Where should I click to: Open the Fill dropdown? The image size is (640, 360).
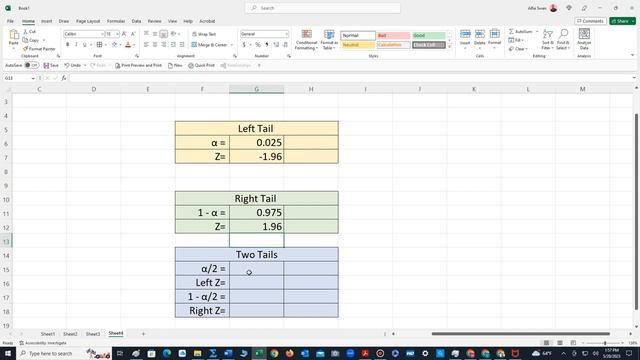click(516, 40)
